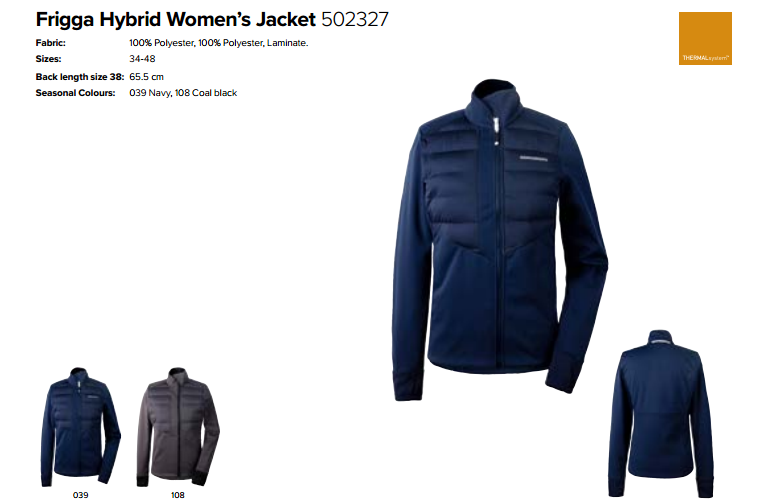The image size is (764, 502).
Task: Click the Back length size 38 label
Action: click(x=80, y=77)
